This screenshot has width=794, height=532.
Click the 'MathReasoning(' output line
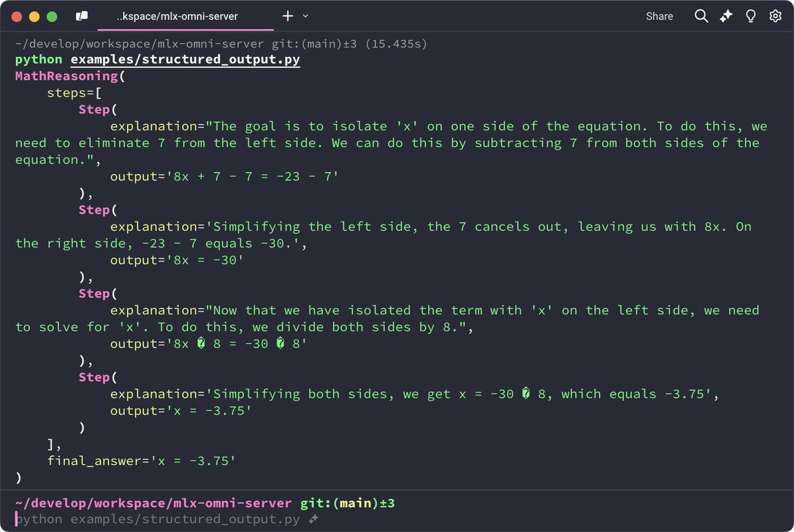(x=71, y=76)
